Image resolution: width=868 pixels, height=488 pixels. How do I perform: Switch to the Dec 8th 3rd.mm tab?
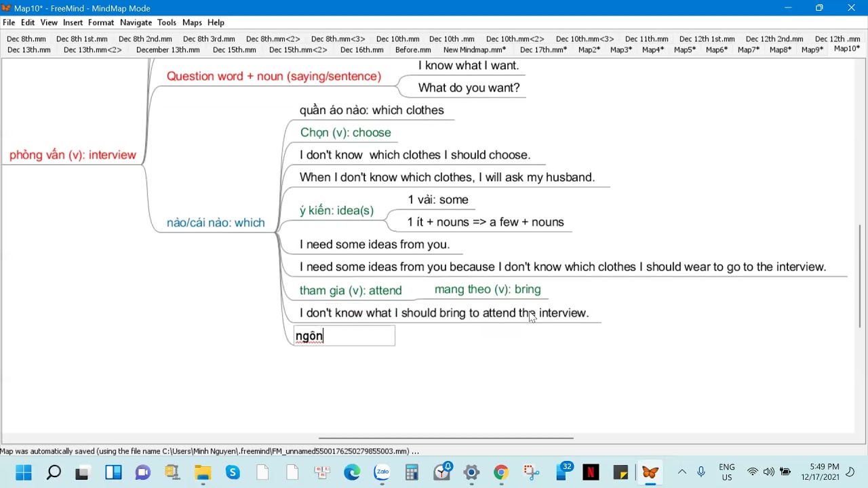click(x=209, y=39)
